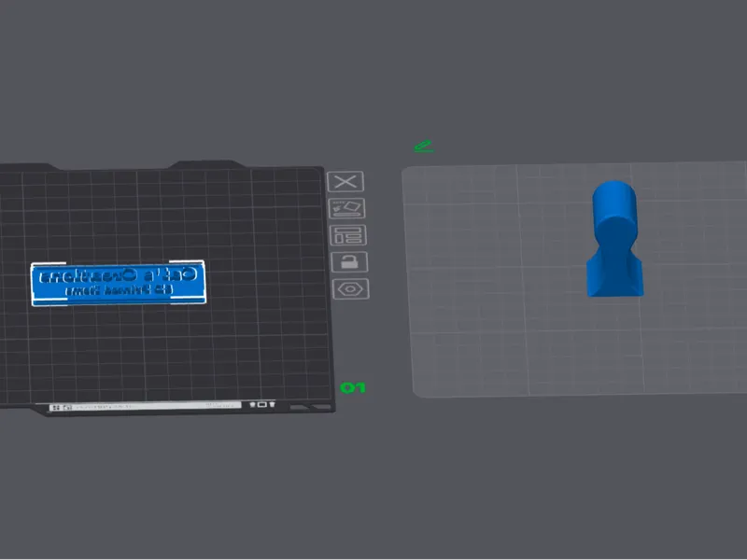The height and width of the screenshot is (560, 747).
Task: Select the blue stamp handle model on the light plate
Action: pyautogui.click(x=615, y=239)
